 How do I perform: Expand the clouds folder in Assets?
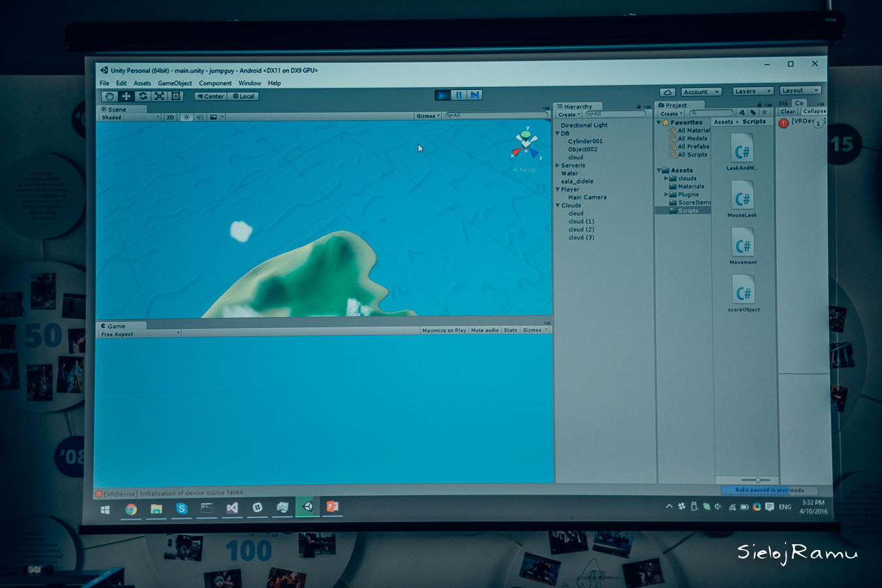(x=666, y=178)
